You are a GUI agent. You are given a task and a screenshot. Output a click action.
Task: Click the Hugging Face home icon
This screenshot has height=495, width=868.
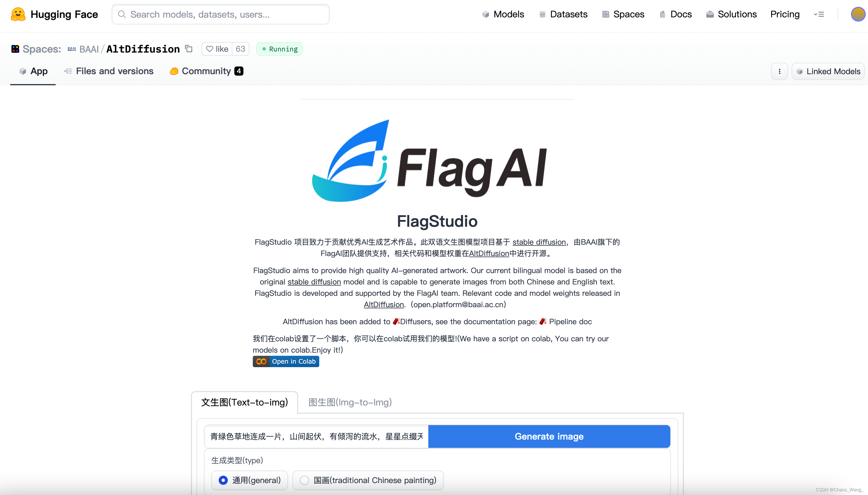[17, 14]
